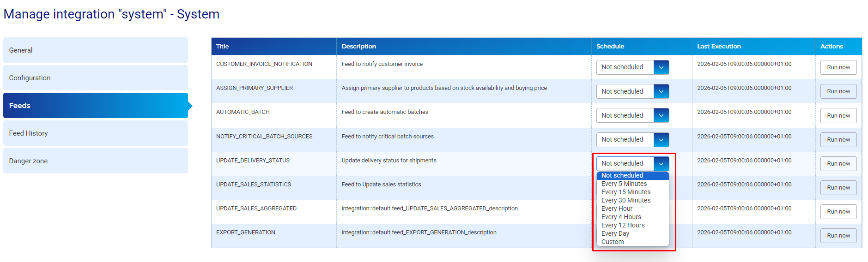Collapse the UPDATE_DELIVERY_STATUS schedule dropdown arrow
Screen dimensions: 868x262
pos(661,164)
